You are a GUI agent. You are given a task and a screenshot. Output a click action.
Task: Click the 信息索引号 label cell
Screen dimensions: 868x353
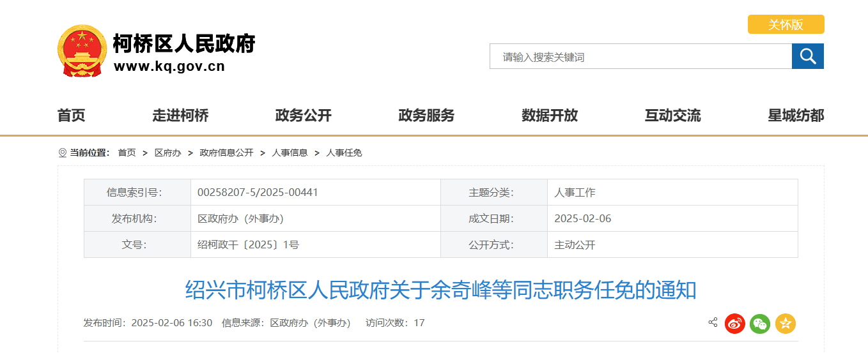click(137, 192)
